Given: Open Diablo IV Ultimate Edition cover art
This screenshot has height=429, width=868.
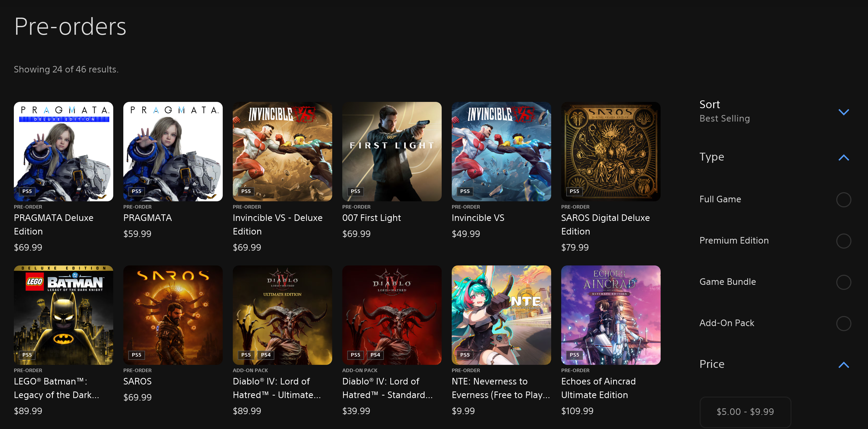Looking at the screenshot, I should click(282, 315).
